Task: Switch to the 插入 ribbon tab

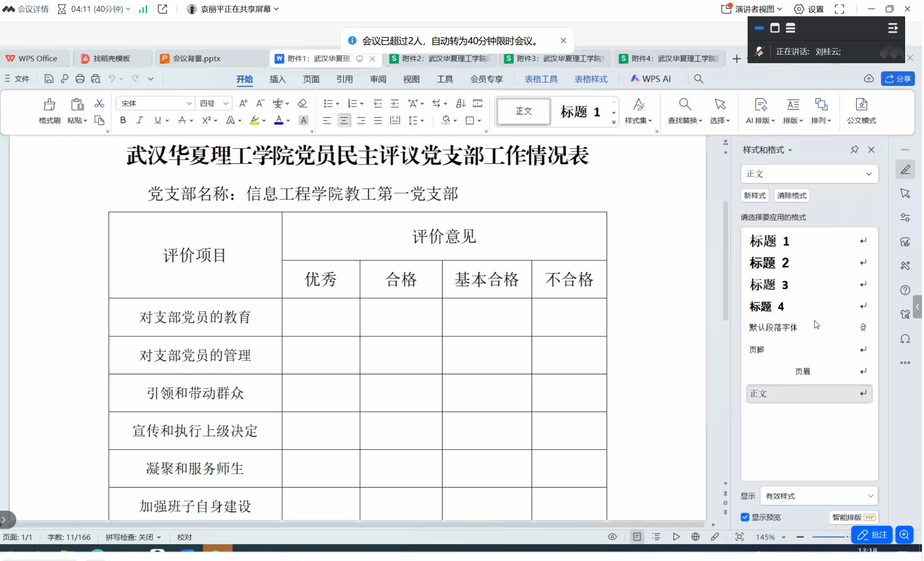Action: (x=277, y=79)
